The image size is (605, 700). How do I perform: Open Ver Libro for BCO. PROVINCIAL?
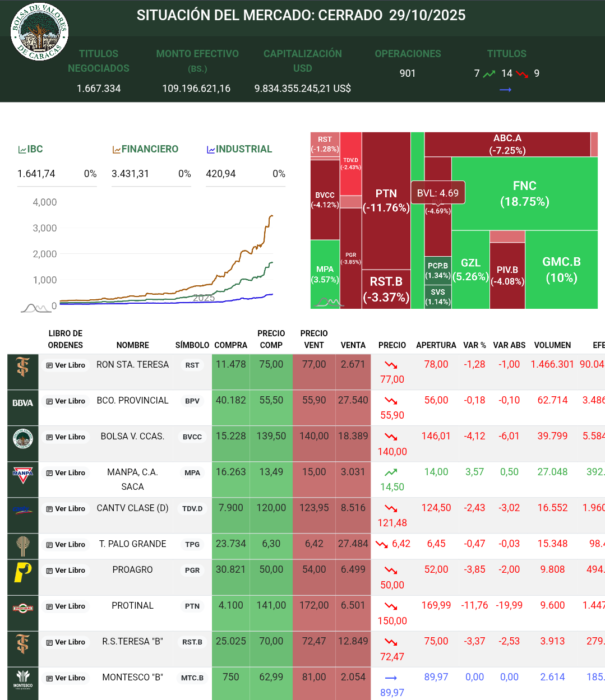66,401
